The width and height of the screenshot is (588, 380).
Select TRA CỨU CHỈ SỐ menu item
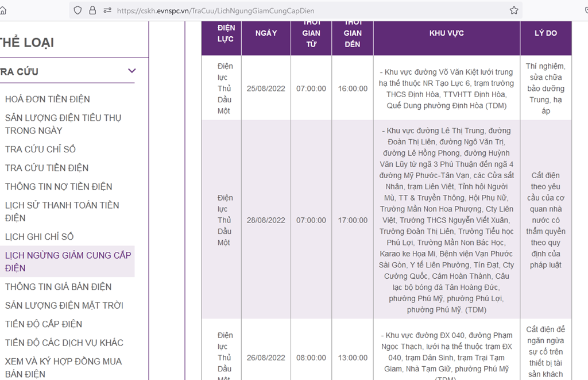pos(40,149)
